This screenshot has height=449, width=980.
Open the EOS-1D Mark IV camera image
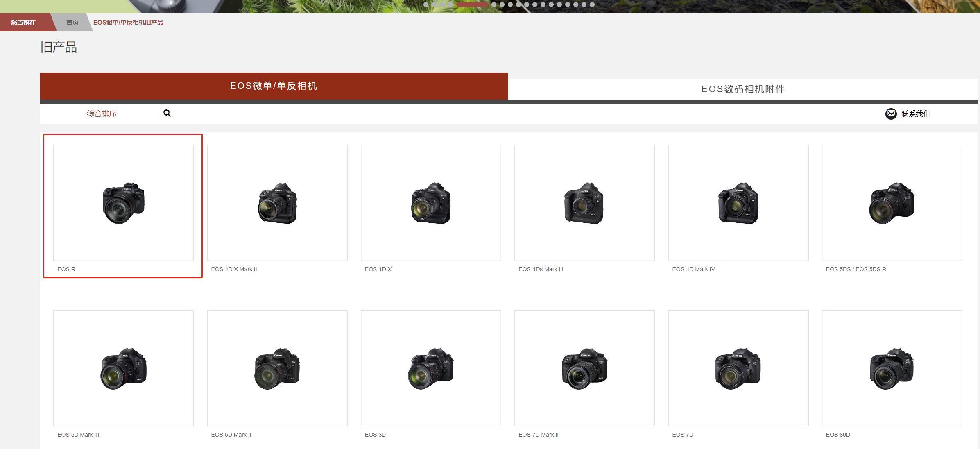coord(738,203)
